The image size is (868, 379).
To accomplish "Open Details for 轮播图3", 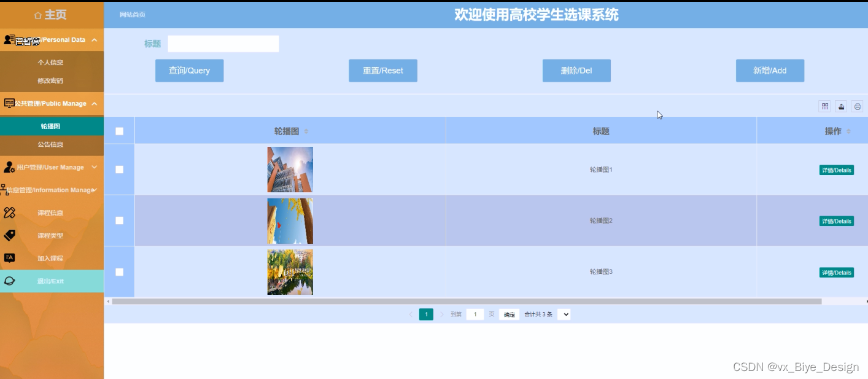I will [837, 272].
